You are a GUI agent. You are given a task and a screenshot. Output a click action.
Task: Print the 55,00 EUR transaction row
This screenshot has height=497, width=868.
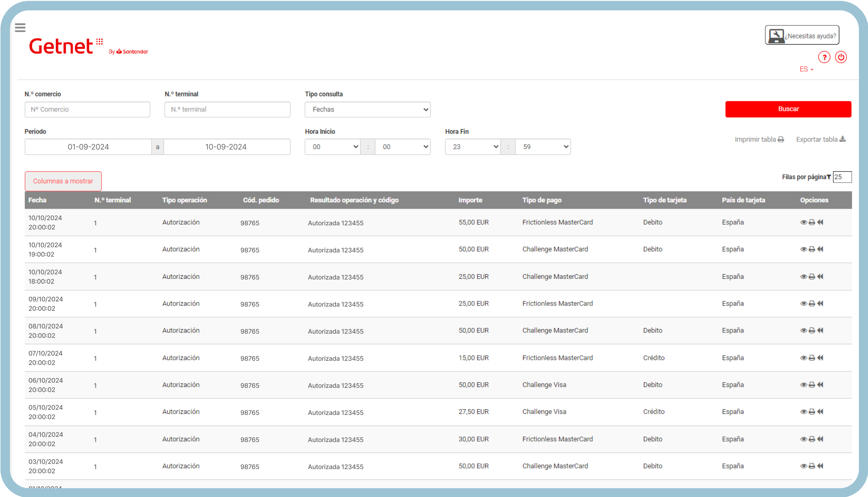tap(812, 222)
